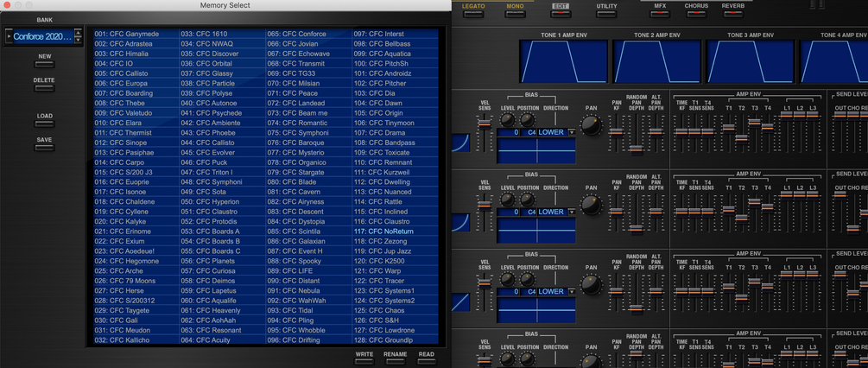868x368 pixels.
Task: Click Tone 3 PAN knob
Action: click(x=592, y=285)
